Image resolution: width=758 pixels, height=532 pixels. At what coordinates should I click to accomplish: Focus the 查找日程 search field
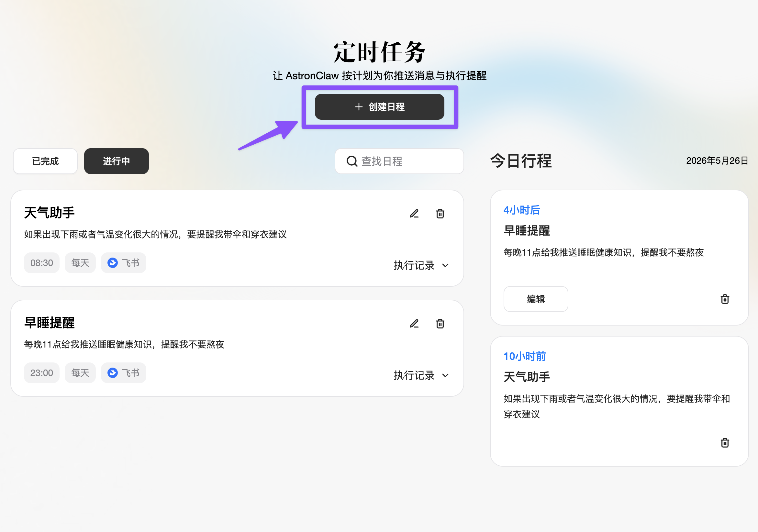coord(399,161)
